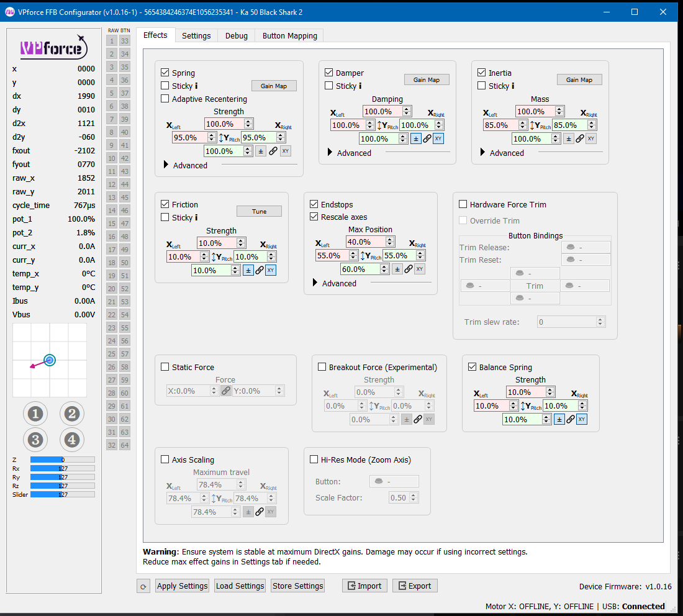Click the Static Force link icon
Screen dimensions: 683x616
point(225,391)
